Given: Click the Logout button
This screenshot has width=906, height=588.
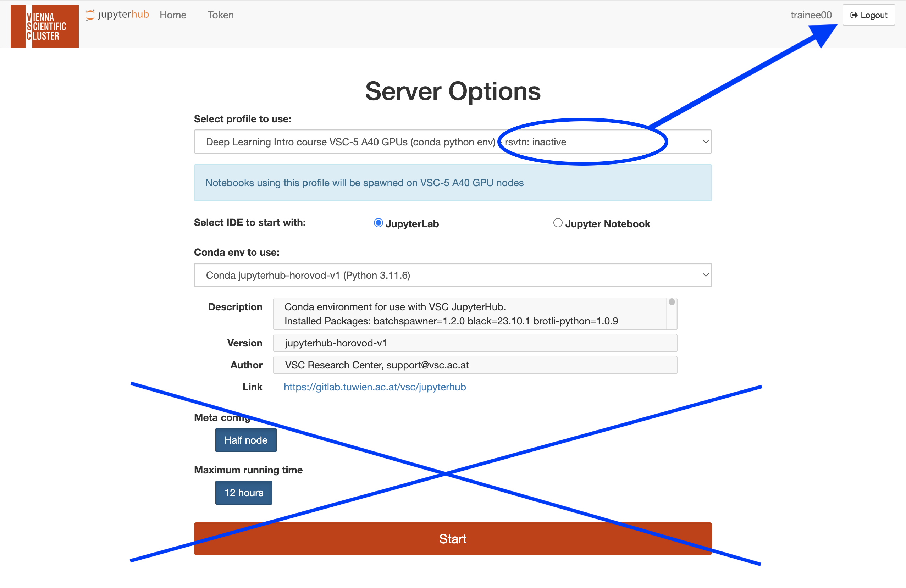Looking at the screenshot, I should point(868,15).
